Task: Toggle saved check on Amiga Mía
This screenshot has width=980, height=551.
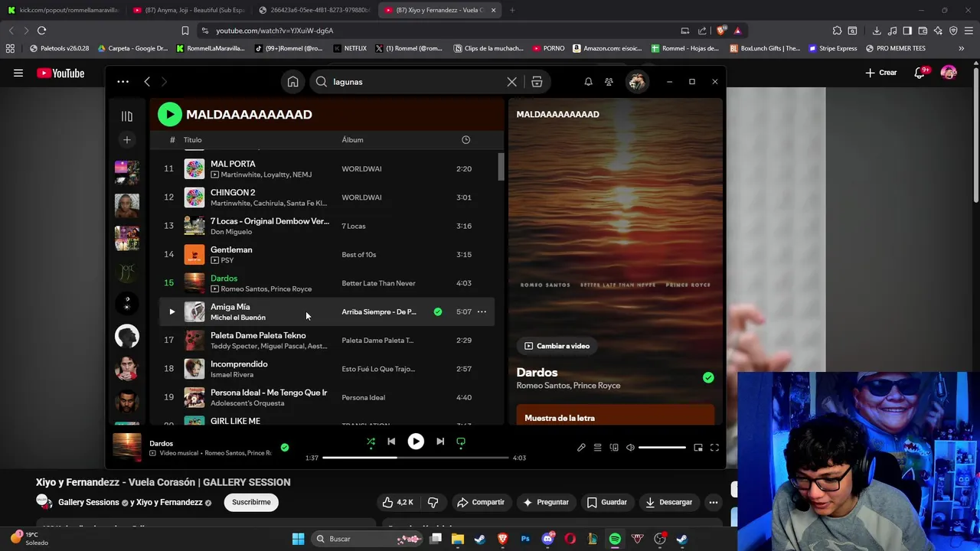Action: 438,311
